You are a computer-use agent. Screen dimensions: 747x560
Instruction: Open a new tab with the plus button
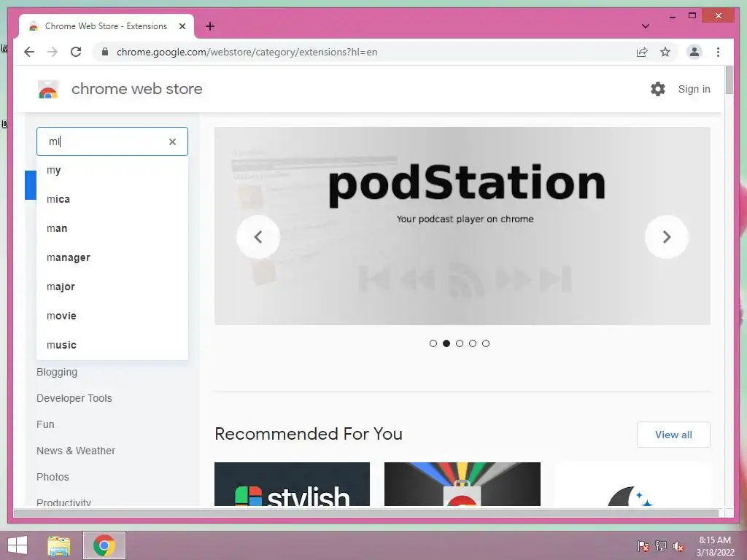click(x=210, y=26)
